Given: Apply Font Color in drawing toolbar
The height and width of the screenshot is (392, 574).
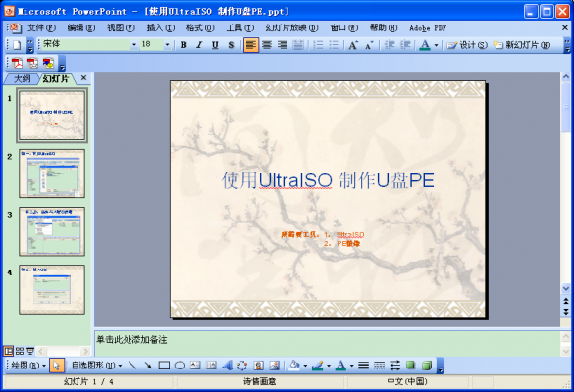Looking at the screenshot, I should (x=340, y=365).
